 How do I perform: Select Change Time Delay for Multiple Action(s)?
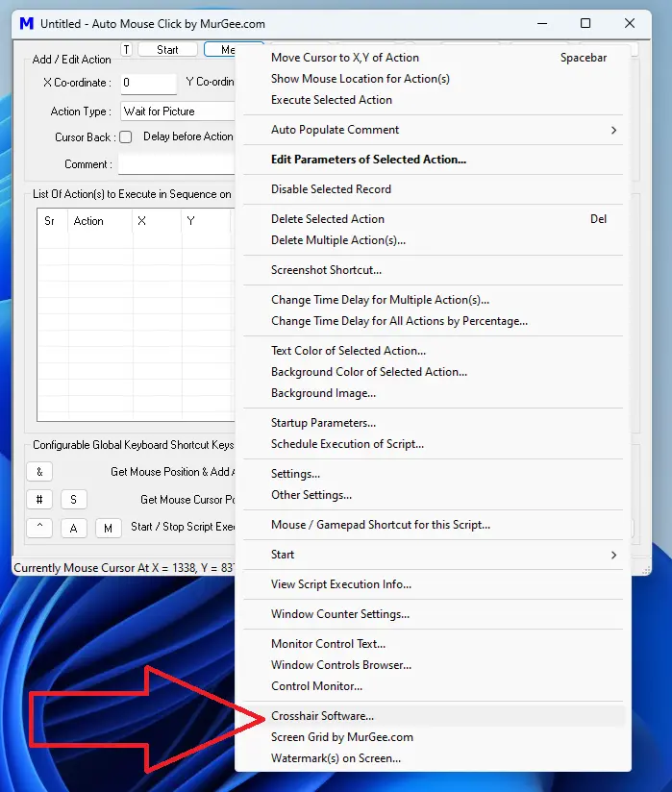click(434, 300)
